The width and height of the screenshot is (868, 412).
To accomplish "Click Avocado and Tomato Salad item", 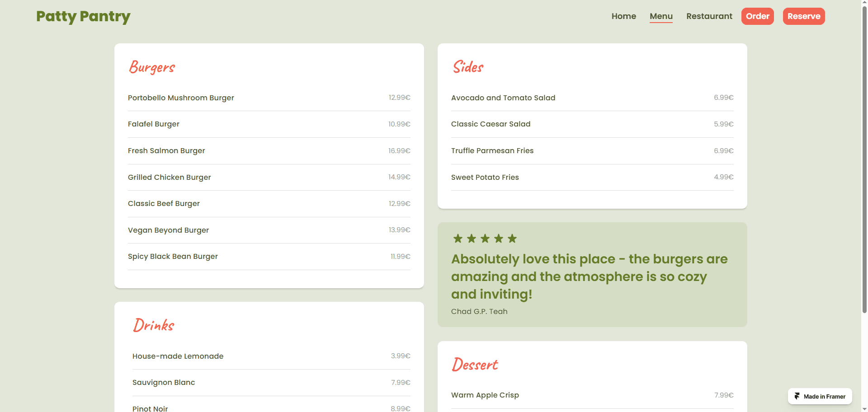I will [x=503, y=98].
